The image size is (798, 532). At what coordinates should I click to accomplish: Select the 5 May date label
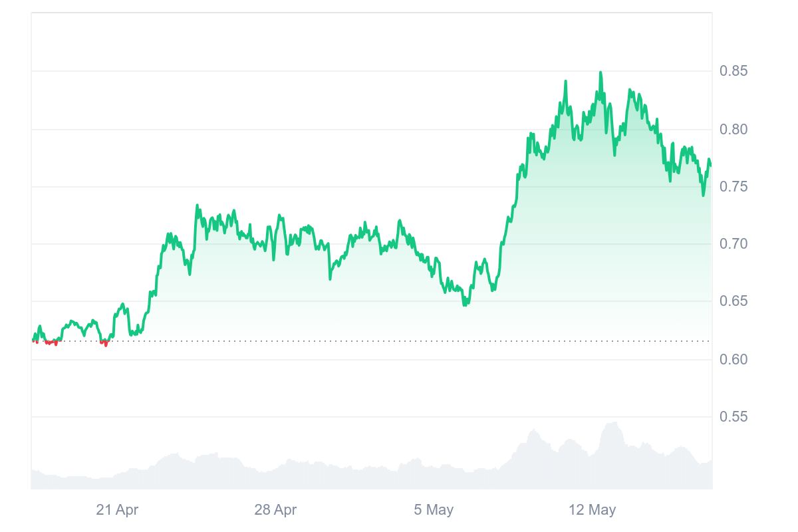(x=434, y=510)
